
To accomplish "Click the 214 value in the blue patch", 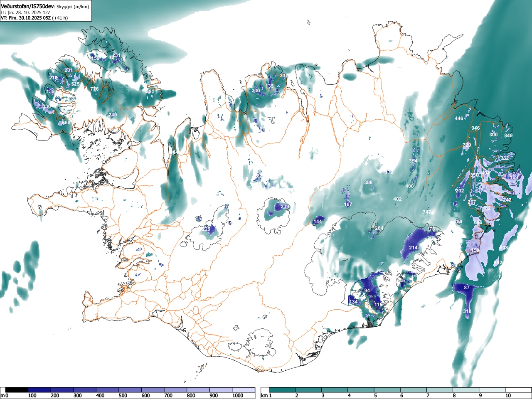I will (413, 248).
